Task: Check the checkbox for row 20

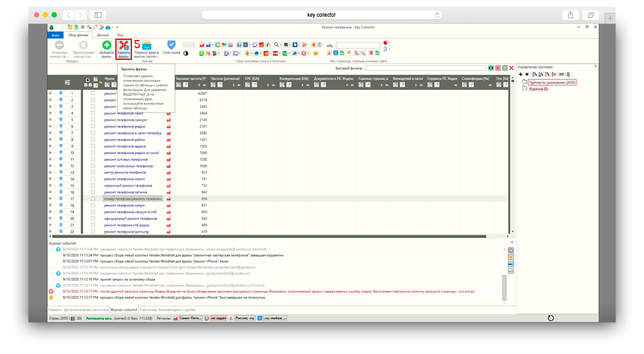Action: [x=93, y=218]
